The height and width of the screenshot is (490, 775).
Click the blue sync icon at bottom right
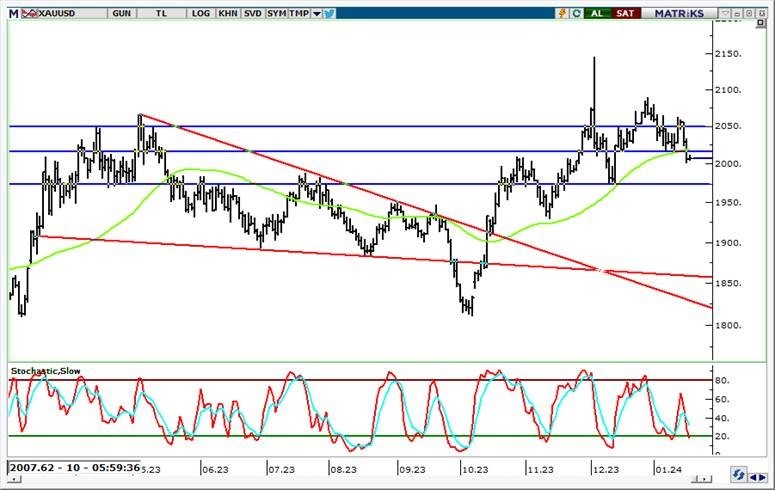(739, 475)
